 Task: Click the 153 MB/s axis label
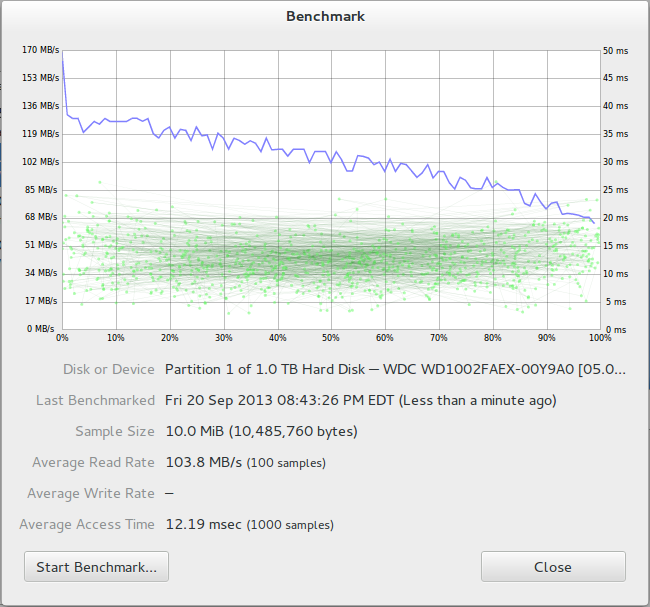[x=41, y=78]
